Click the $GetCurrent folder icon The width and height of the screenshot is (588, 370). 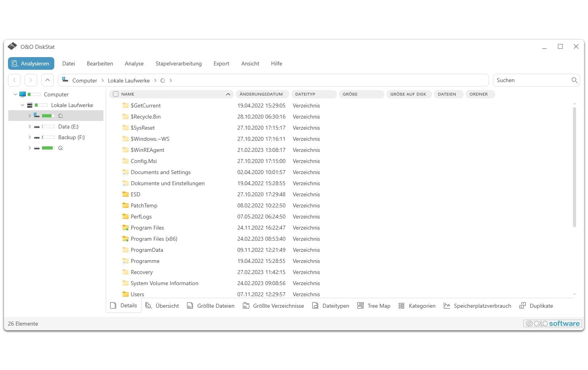click(126, 105)
